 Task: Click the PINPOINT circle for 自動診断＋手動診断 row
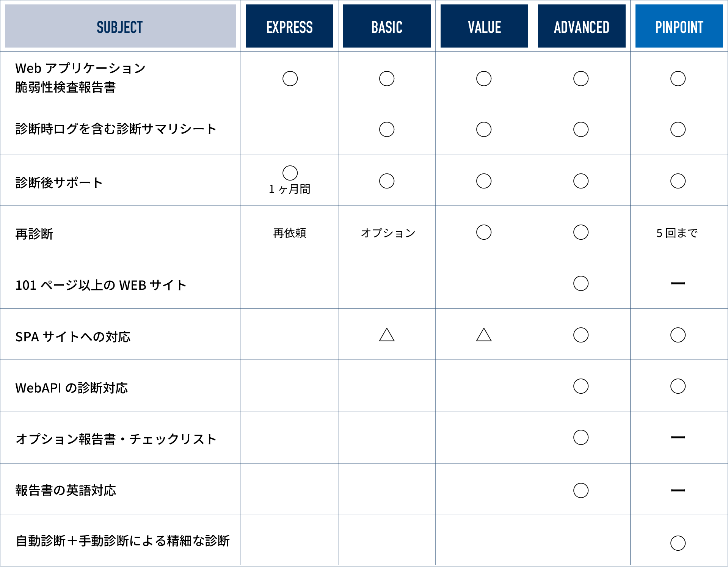[x=678, y=543]
